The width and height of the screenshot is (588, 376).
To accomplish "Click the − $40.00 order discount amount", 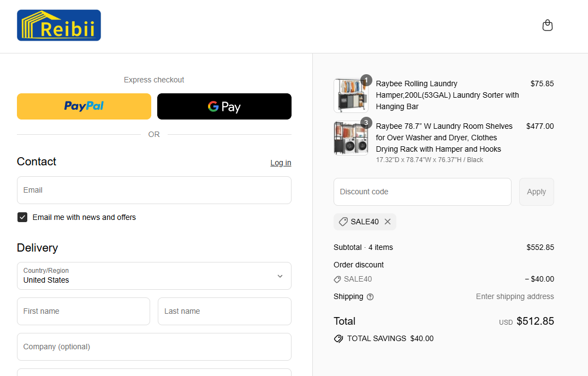I will coord(539,279).
